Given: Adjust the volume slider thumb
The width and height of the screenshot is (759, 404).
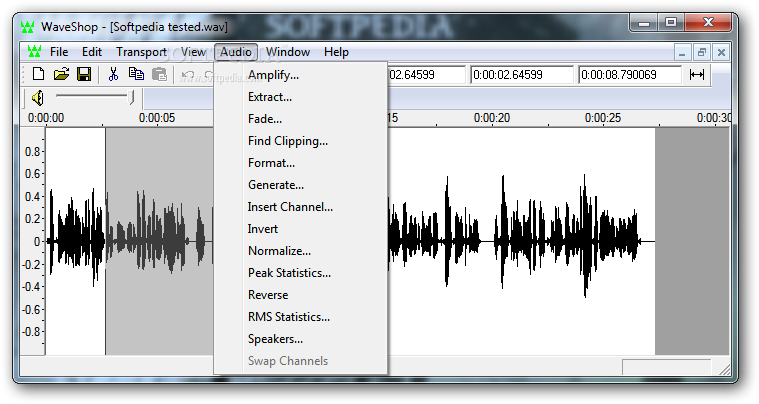Looking at the screenshot, I should pyautogui.click(x=132, y=97).
